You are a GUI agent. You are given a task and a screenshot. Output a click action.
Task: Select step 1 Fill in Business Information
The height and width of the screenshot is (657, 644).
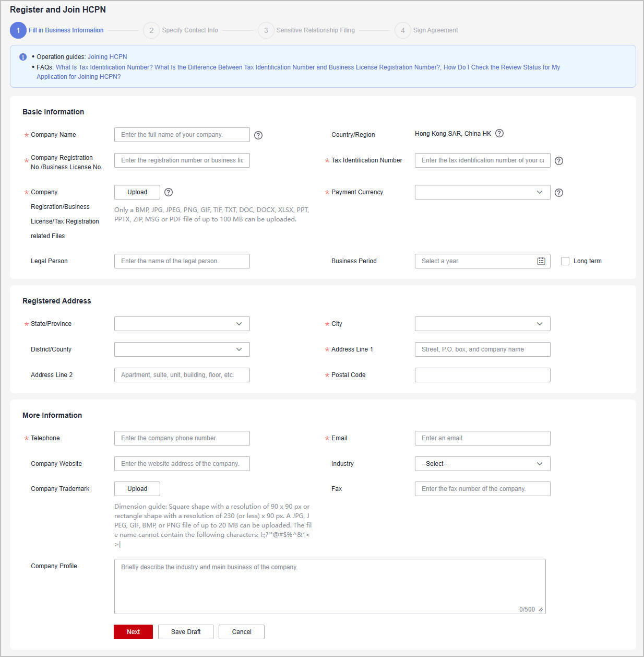click(x=57, y=30)
